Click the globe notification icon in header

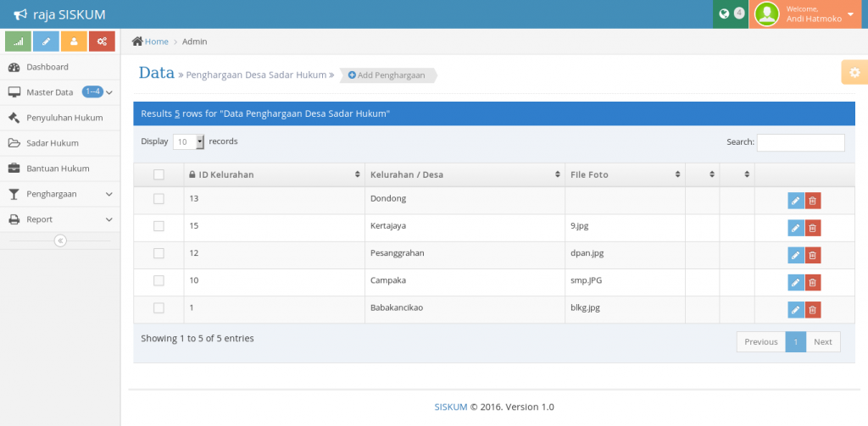(724, 14)
